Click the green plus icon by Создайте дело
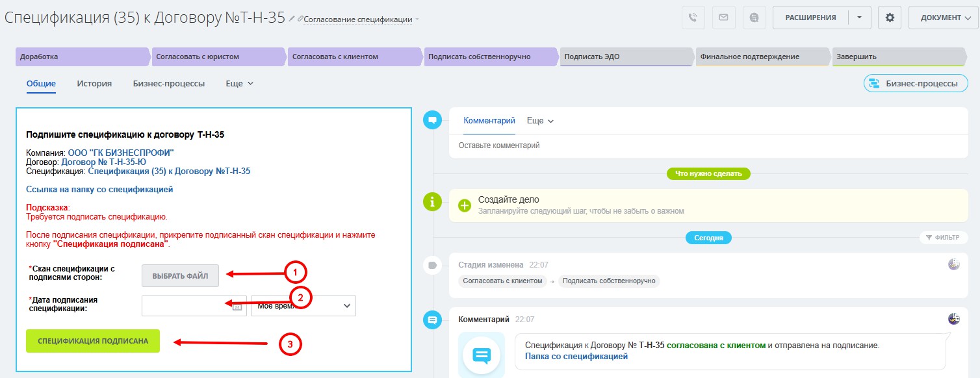980x378 pixels. click(465, 205)
